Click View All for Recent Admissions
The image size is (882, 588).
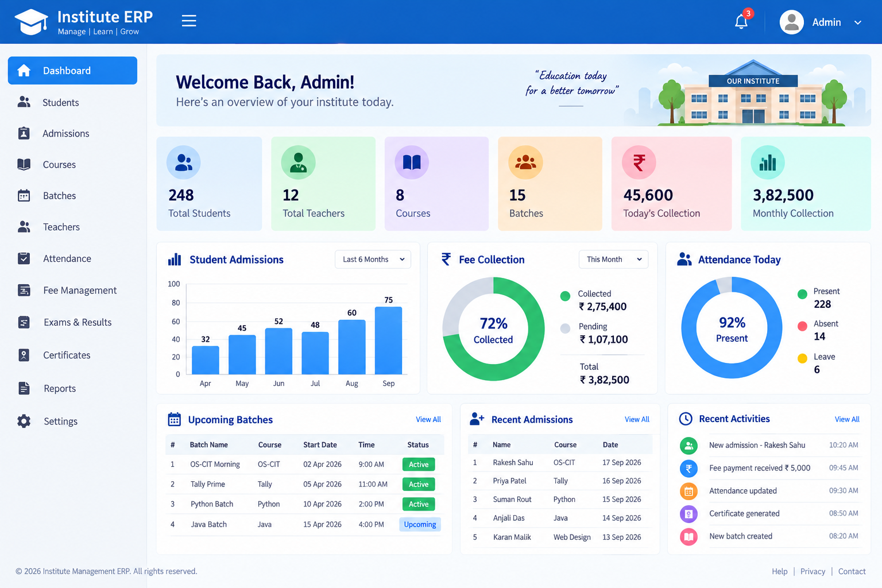[x=637, y=420]
